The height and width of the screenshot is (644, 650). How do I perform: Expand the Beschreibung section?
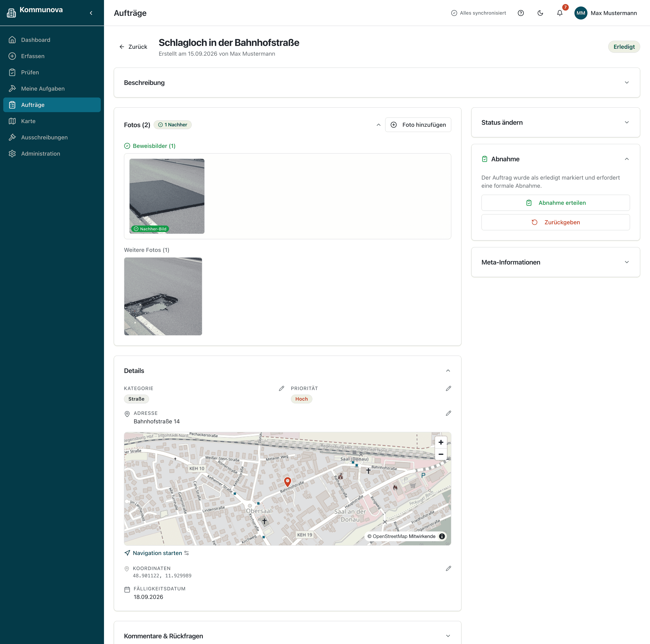pyautogui.click(x=377, y=82)
